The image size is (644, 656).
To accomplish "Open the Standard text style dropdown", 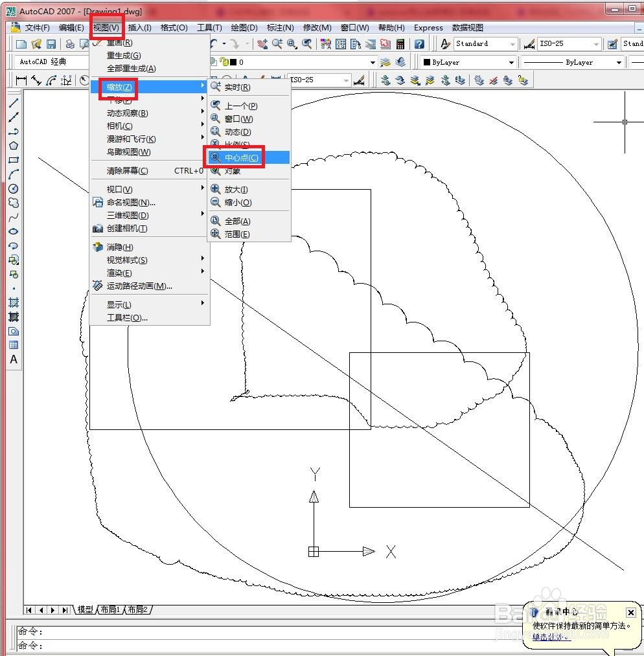I will (485, 43).
